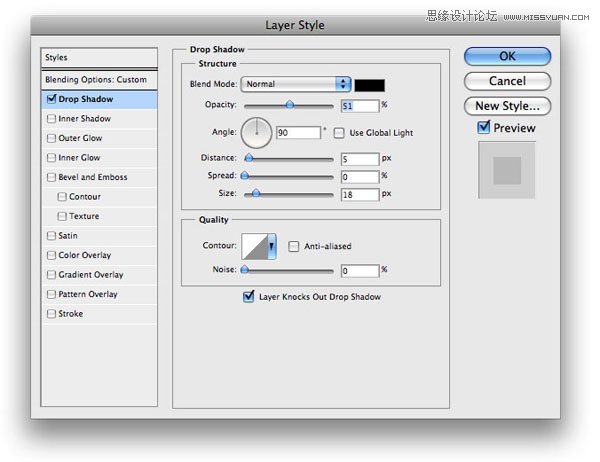Enable the Inner Shadow checkbox

coord(52,119)
